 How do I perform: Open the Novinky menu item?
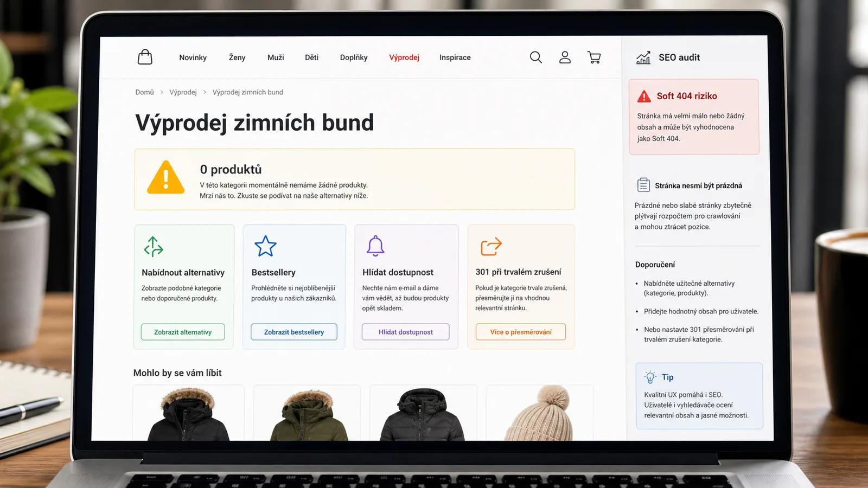point(193,57)
